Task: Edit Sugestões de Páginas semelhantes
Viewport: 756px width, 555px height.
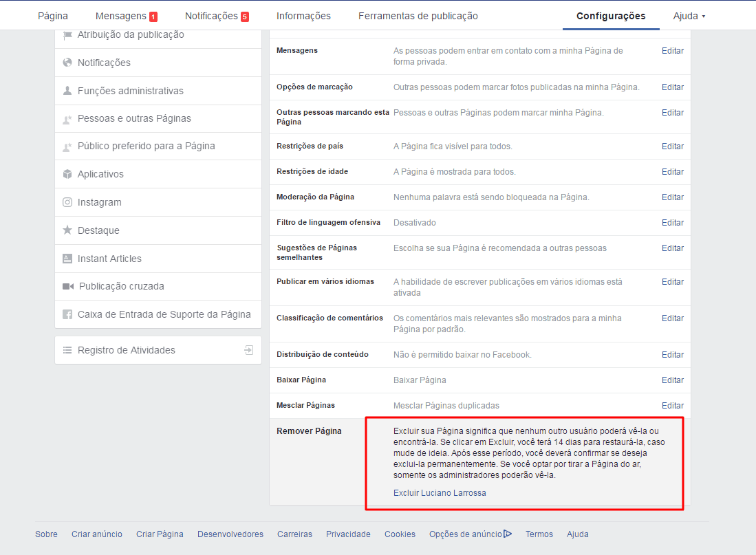Action: pyautogui.click(x=673, y=248)
